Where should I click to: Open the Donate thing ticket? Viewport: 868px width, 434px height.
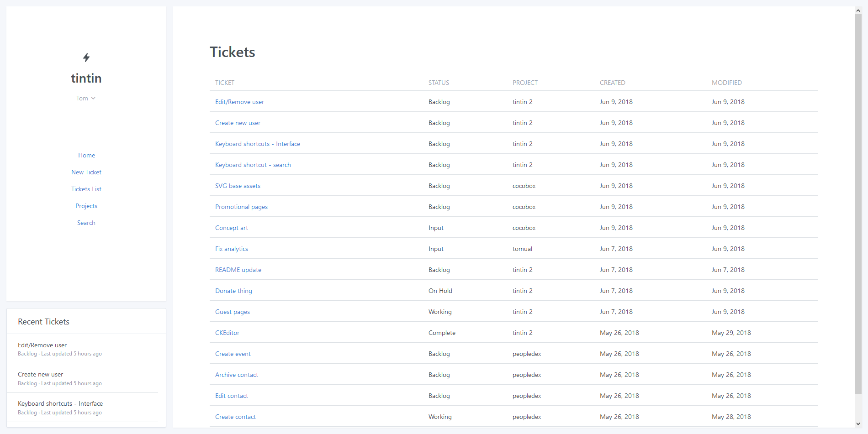233,291
